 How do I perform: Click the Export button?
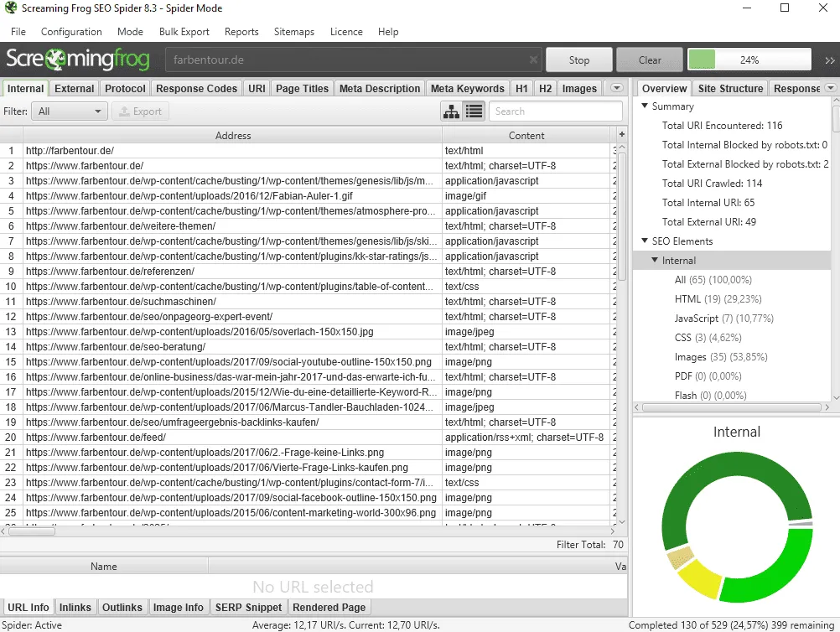[x=140, y=111]
